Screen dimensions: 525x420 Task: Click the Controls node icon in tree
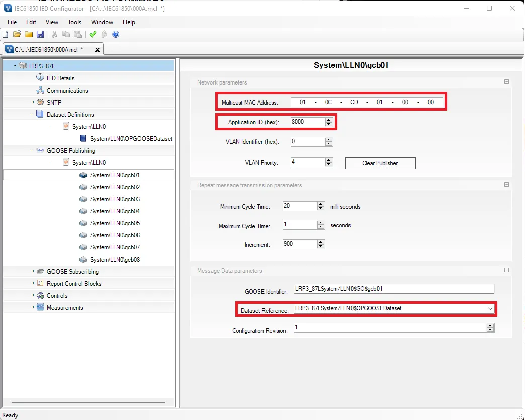[40, 295]
